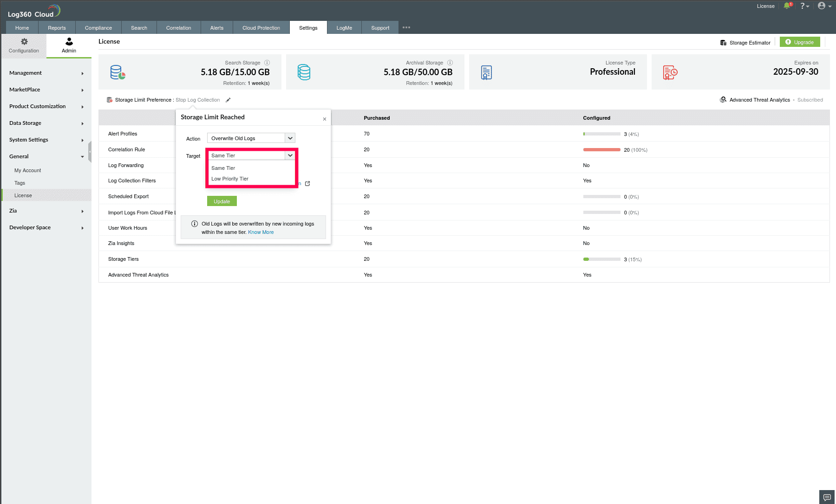Viewport: 836px width, 504px height.
Task: Click the Expires on license clock icon
Action: pos(670,72)
